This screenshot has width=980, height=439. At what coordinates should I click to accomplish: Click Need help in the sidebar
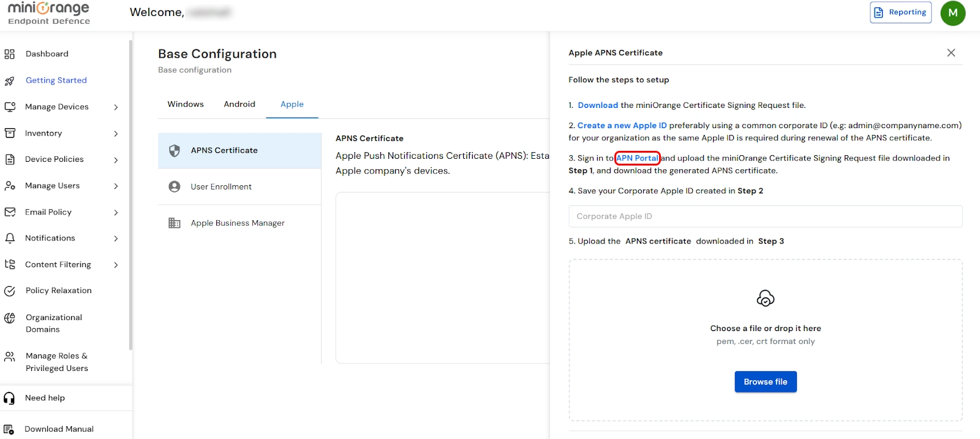(x=45, y=398)
